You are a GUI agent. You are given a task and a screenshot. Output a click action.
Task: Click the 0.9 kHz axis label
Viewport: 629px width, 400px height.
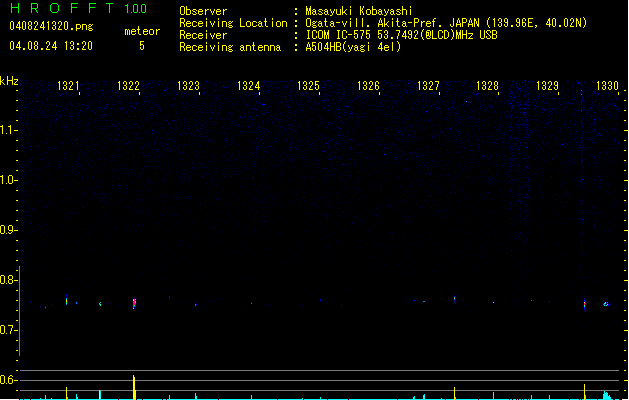pyautogui.click(x=8, y=230)
